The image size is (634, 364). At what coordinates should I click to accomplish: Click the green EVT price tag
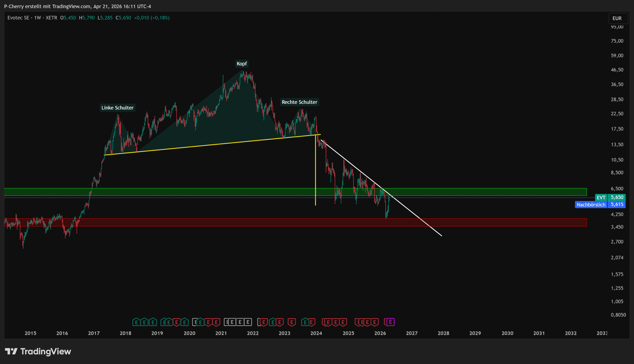pos(601,198)
